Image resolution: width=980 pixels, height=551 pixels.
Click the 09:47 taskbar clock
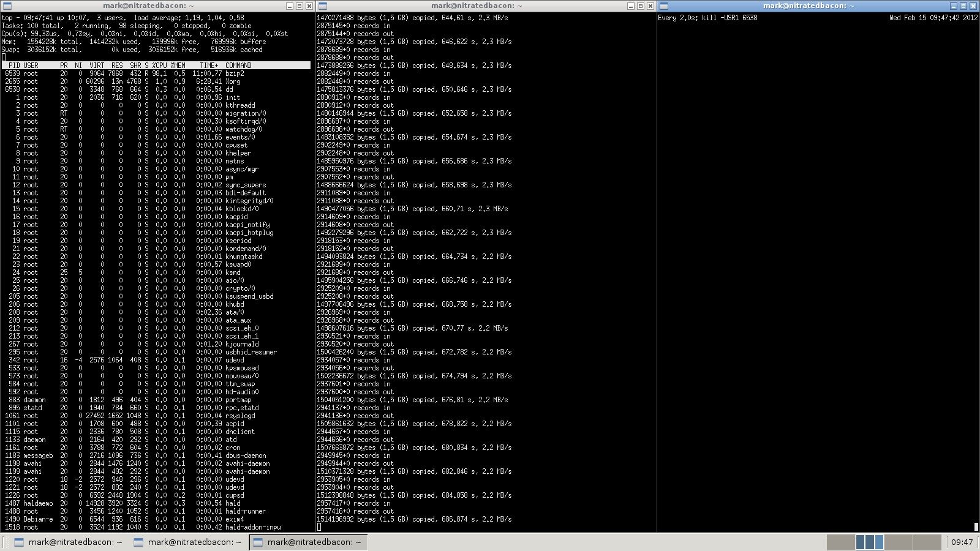(962, 542)
